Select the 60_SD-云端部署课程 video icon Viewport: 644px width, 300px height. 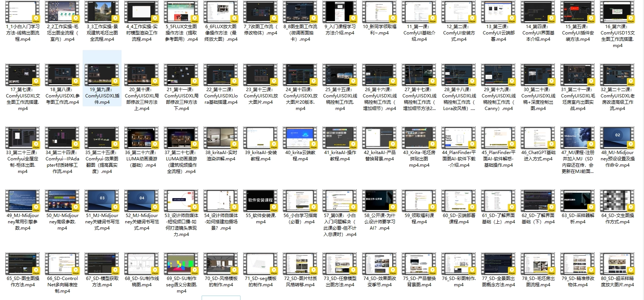coord(459,201)
